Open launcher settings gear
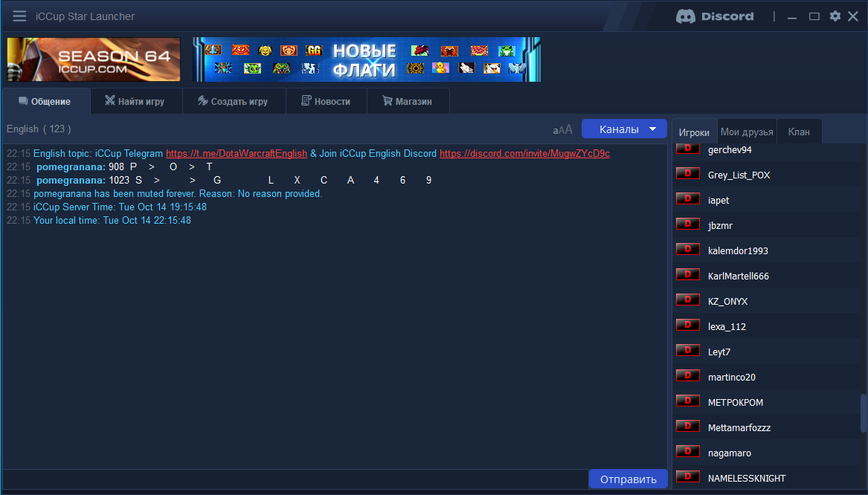This screenshot has height=495, width=868. (835, 16)
